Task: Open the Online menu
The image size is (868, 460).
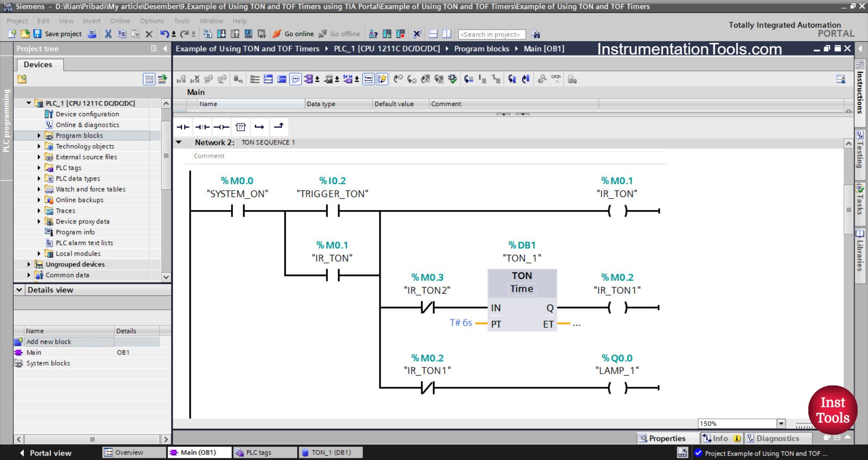Action: coord(119,21)
